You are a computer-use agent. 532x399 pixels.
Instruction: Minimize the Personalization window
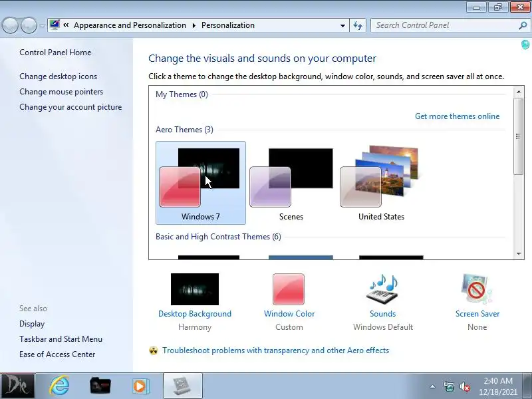(477, 7)
